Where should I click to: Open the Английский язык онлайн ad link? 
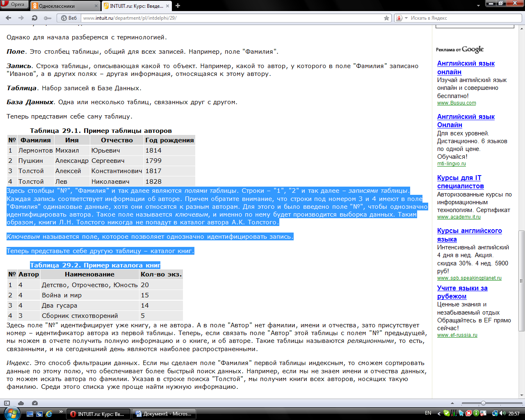[466, 68]
